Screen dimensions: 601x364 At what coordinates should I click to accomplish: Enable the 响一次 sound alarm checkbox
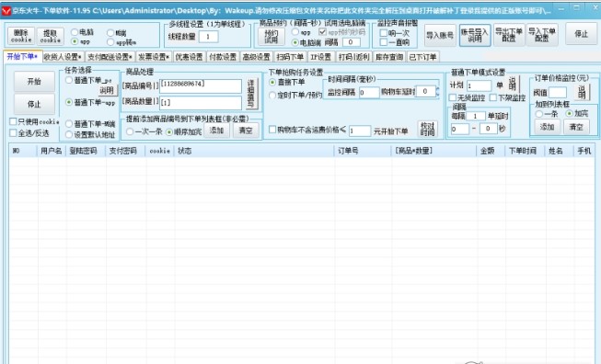point(383,33)
